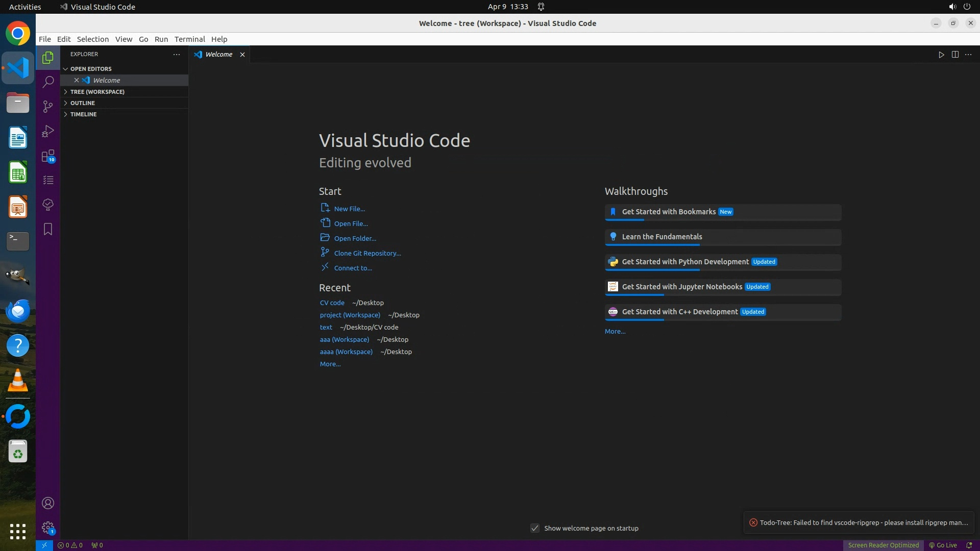This screenshot has height=551, width=980.
Task: Open the Bookmarks view in activity bar
Action: [x=48, y=229]
